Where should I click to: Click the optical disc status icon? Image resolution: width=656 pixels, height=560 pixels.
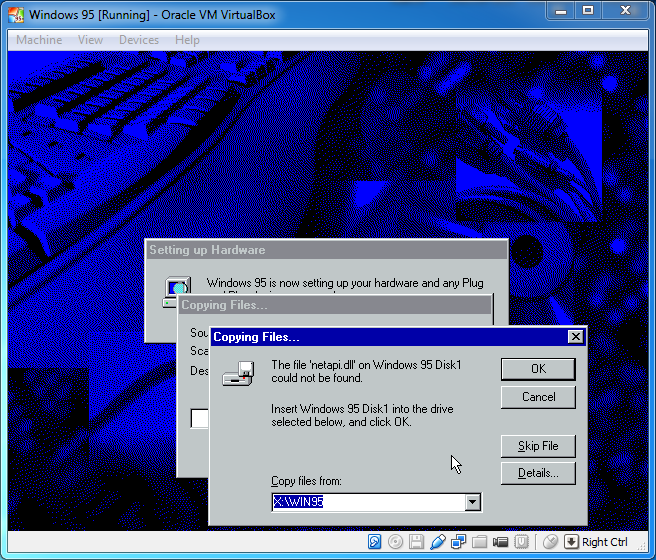pos(395,542)
